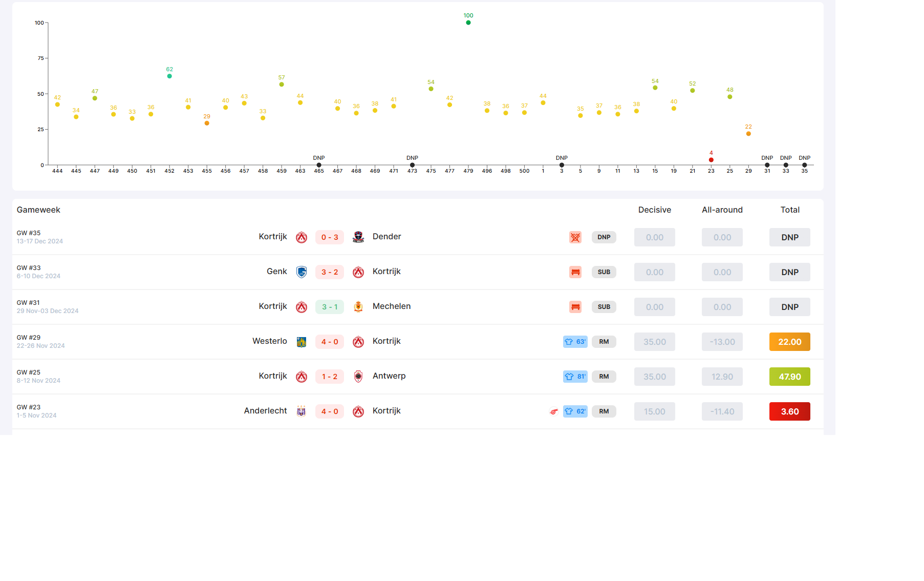Click the orange 22.00 total score badge
The height and width of the screenshot is (581, 924).
pyautogui.click(x=789, y=342)
